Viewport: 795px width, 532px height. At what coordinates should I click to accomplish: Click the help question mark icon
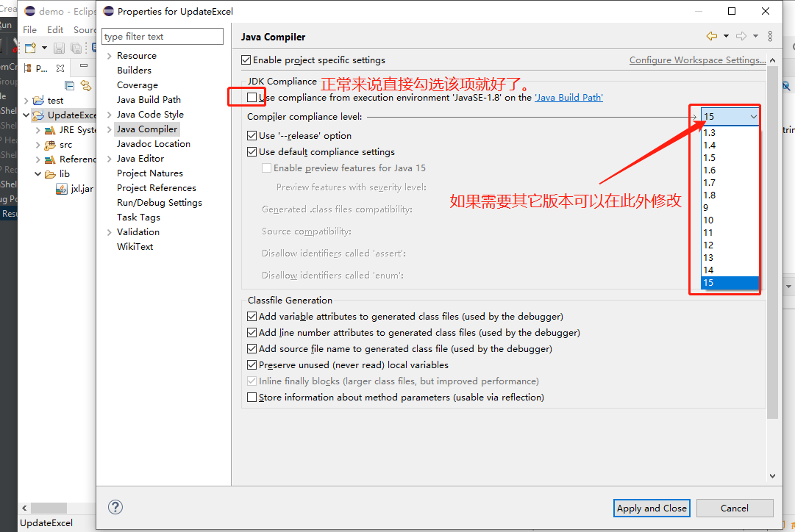tap(115, 506)
